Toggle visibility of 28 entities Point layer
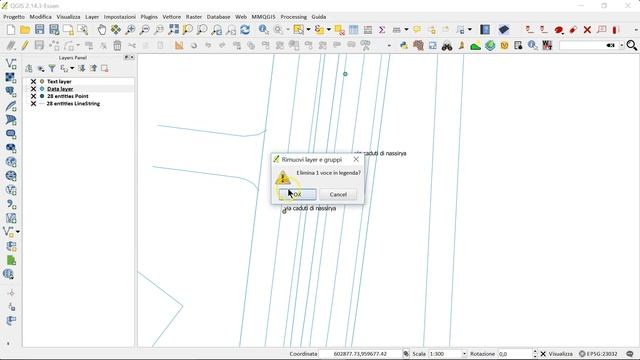This screenshot has width=640, height=360. pos(33,96)
